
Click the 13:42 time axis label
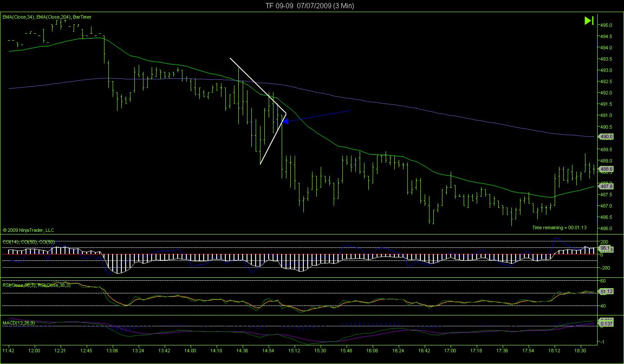[164, 350]
